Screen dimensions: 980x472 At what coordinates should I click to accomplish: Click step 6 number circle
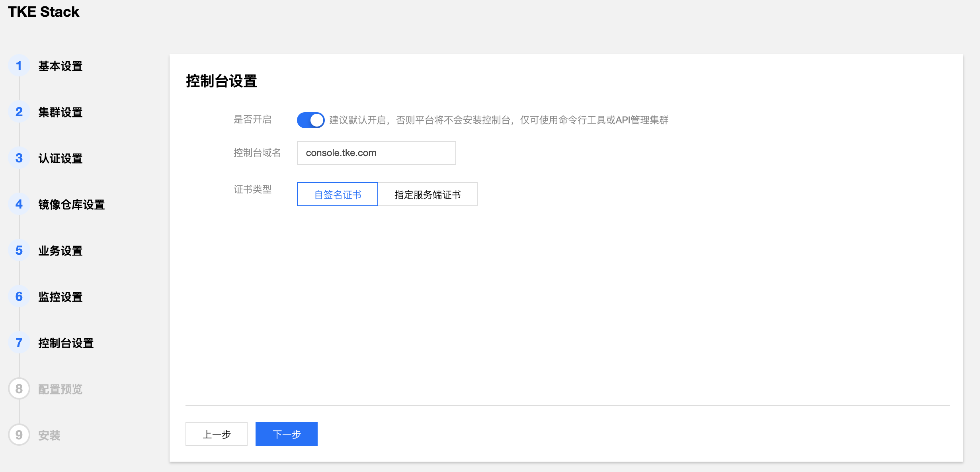click(19, 296)
